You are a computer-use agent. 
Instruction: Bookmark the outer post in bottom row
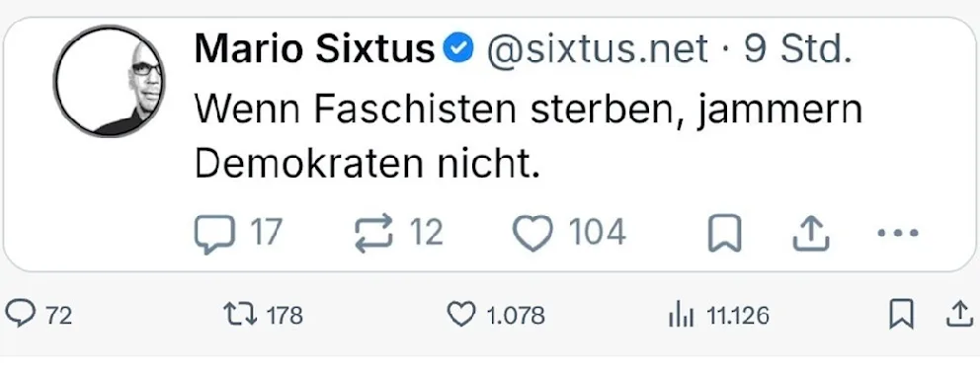coord(901,314)
